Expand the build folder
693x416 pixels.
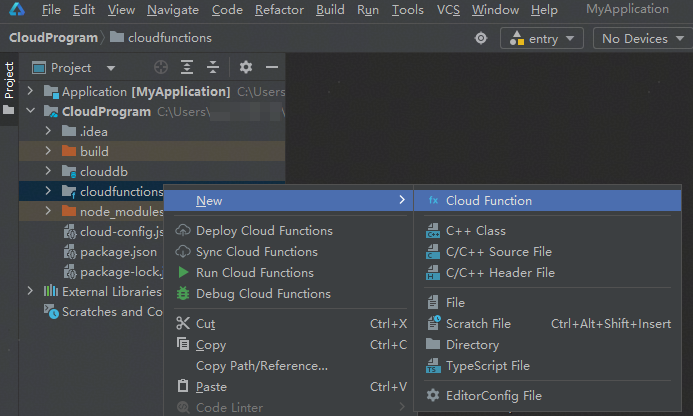pyautogui.click(x=47, y=151)
